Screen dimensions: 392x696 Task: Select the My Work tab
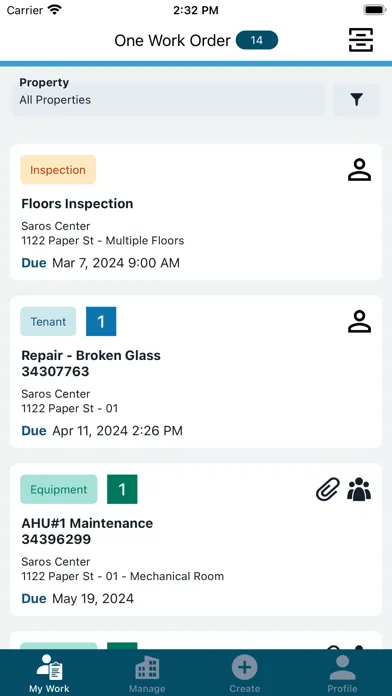pos(49,673)
